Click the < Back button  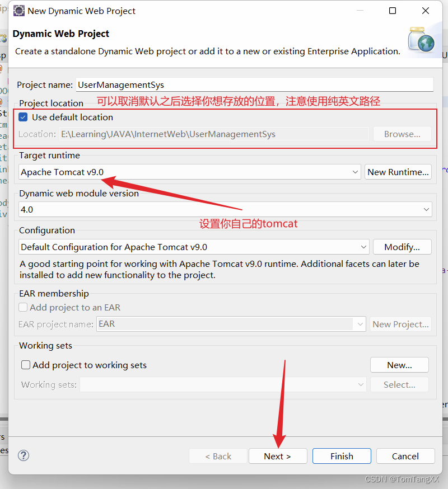tap(218, 456)
